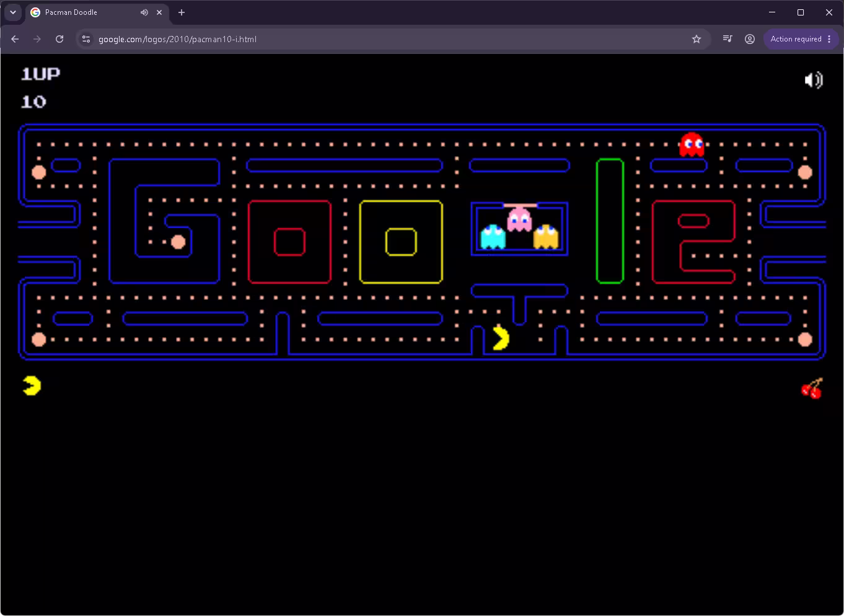Click the score value 10
844x616 pixels.
(x=33, y=102)
